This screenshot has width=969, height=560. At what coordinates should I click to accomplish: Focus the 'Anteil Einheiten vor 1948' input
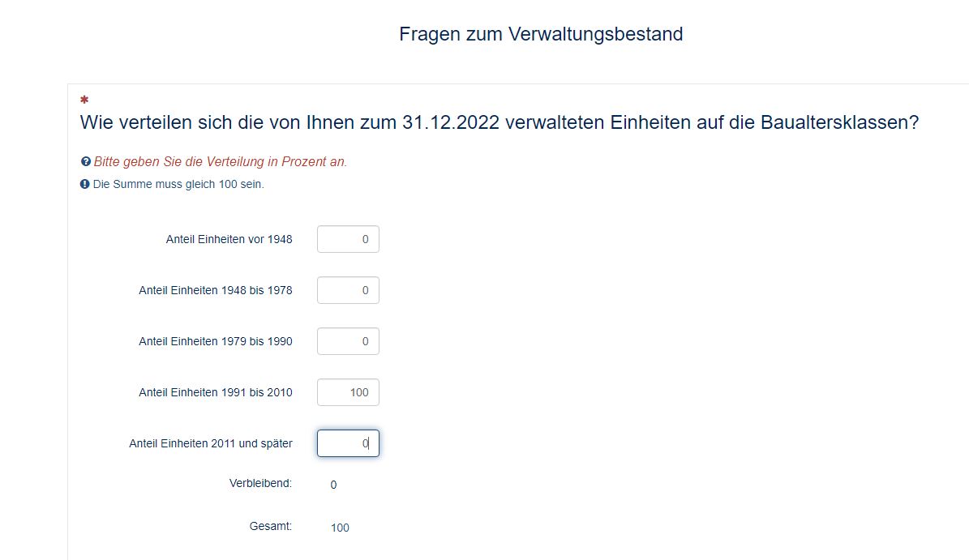(x=348, y=239)
